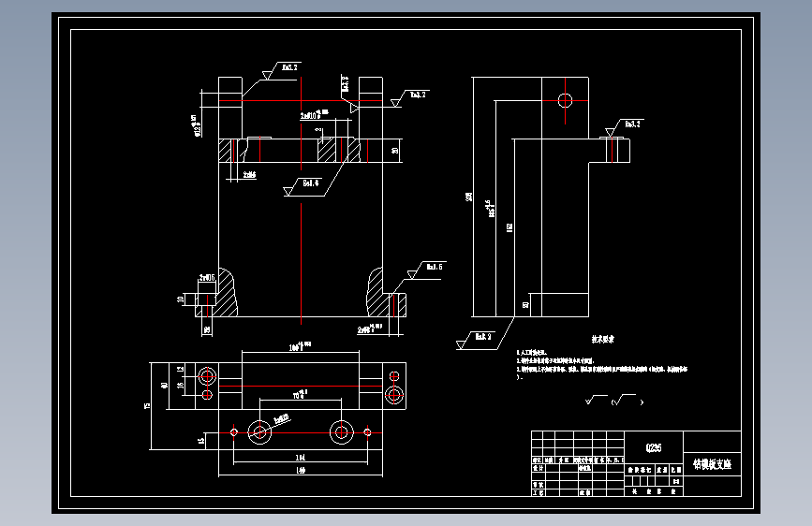Select the "Ra3.2" roughness label on the side view

pyautogui.click(x=632, y=124)
